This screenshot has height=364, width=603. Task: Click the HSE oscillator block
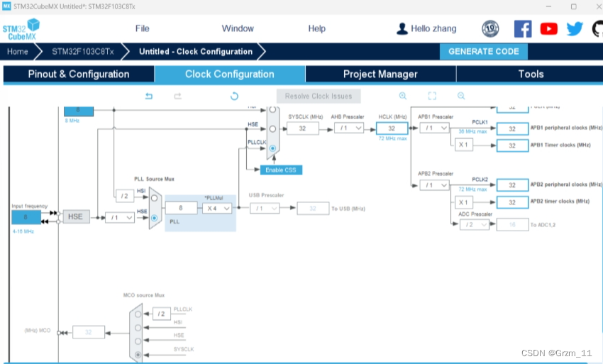point(76,216)
